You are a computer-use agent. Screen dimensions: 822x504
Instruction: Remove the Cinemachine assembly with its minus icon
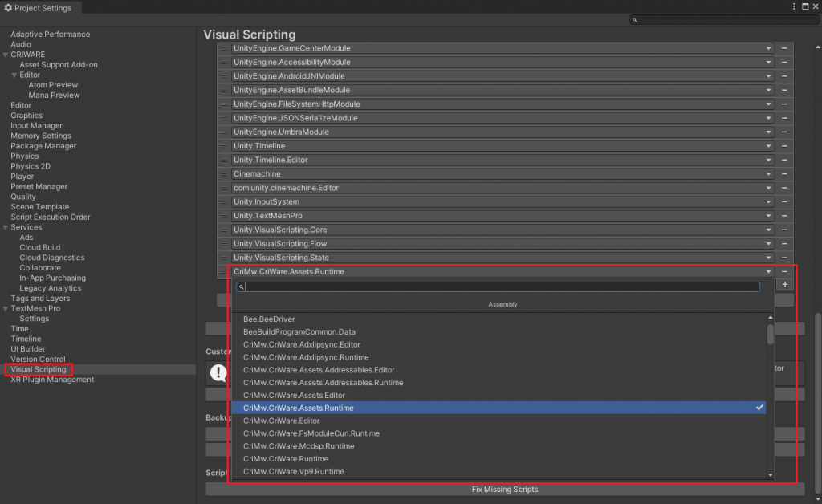pos(785,173)
